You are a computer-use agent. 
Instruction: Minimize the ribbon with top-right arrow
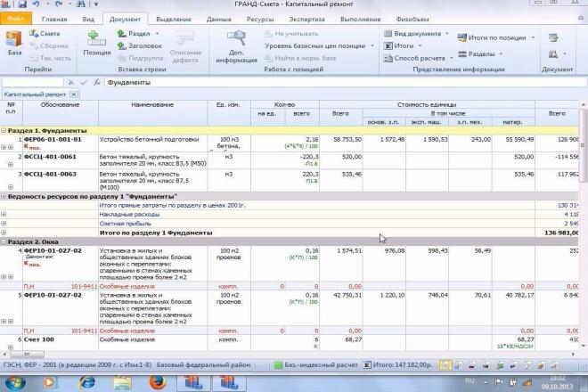(x=581, y=18)
